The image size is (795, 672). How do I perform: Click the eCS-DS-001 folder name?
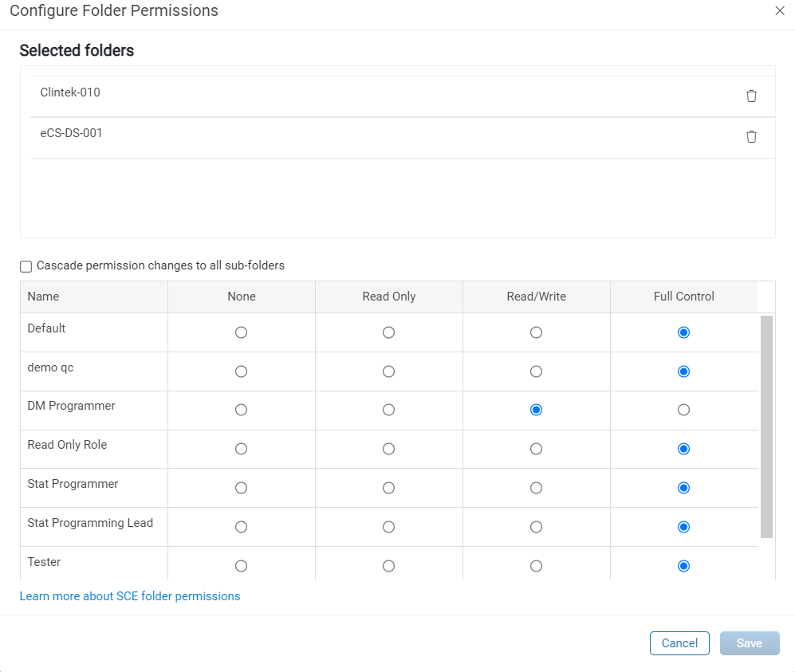[71, 133]
